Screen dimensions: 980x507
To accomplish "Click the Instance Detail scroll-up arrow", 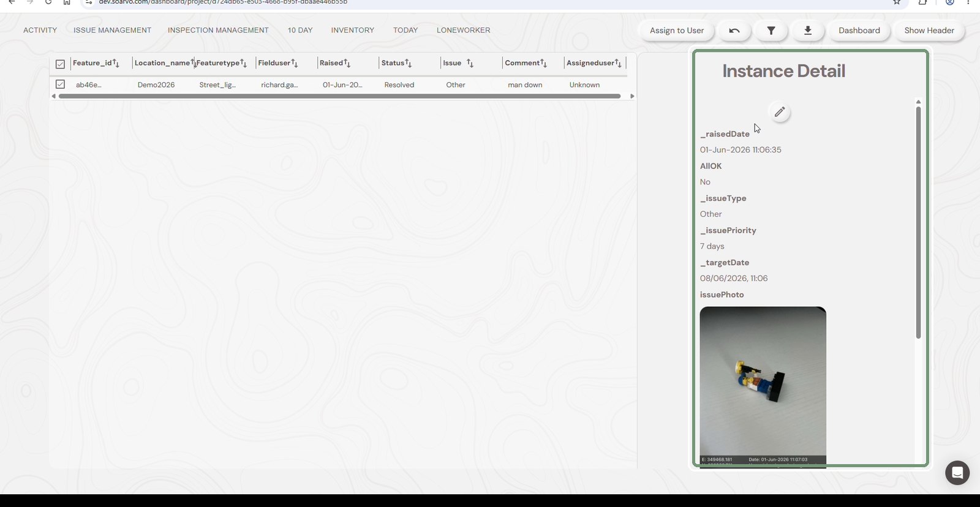I will (918, 102).
